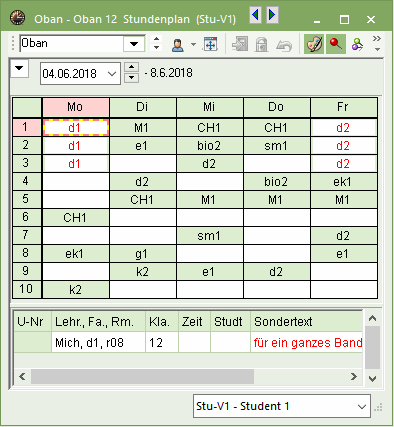
Task: Click the greyed schedule lesson arrow icon
Action: pos(240,44)
